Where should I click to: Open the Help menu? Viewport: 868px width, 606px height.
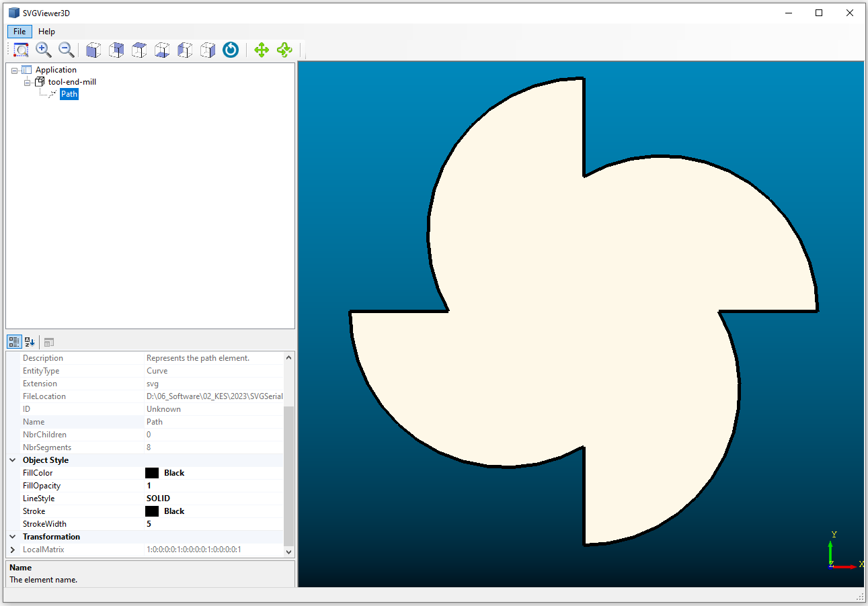(x=46, y=32)
